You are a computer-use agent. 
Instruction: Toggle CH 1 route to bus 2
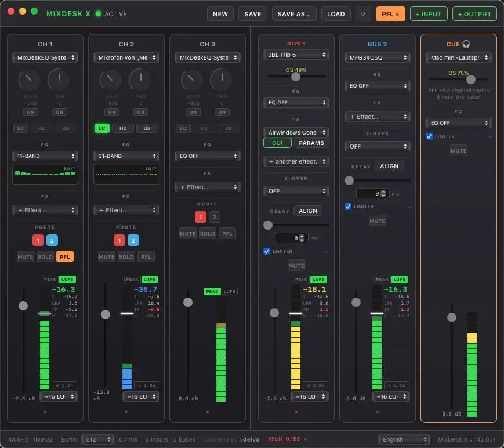[52, 240]
